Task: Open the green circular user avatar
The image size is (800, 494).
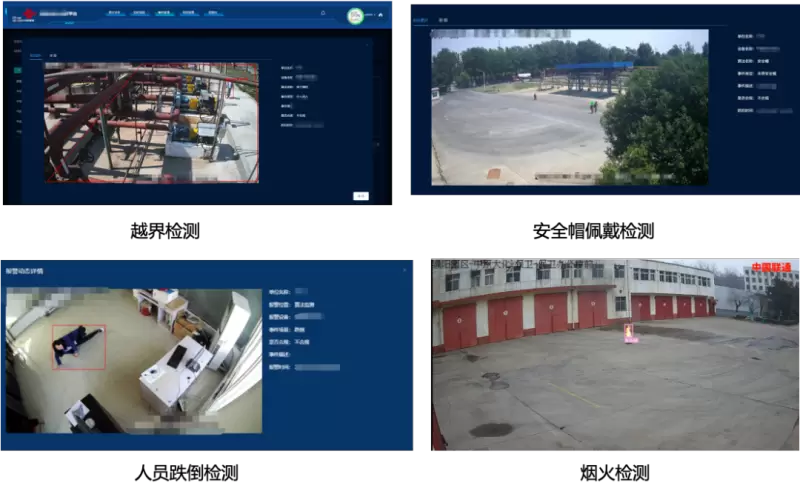Action: [x=355, y=16]
